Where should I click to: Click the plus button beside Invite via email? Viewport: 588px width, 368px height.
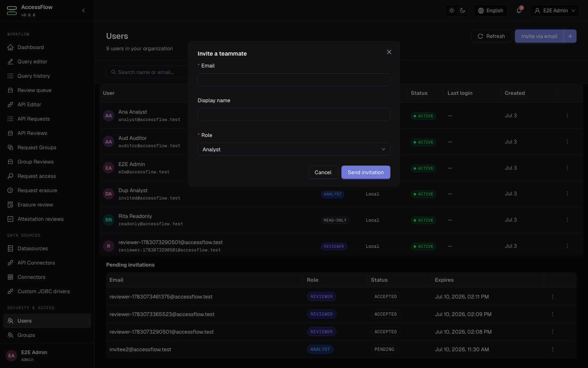click(x=570, y=36)
